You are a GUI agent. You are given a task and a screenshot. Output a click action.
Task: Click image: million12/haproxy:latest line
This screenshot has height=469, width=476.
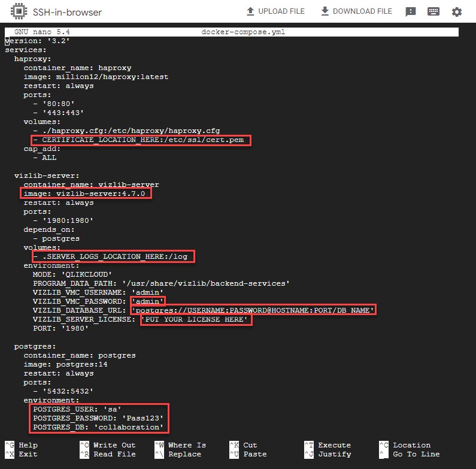(96, 77)
